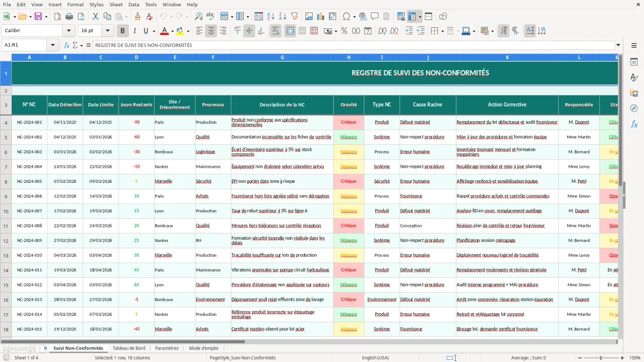Insert special character Omega icon
This screenshot has width=644, height=362.
coord(346,17)
